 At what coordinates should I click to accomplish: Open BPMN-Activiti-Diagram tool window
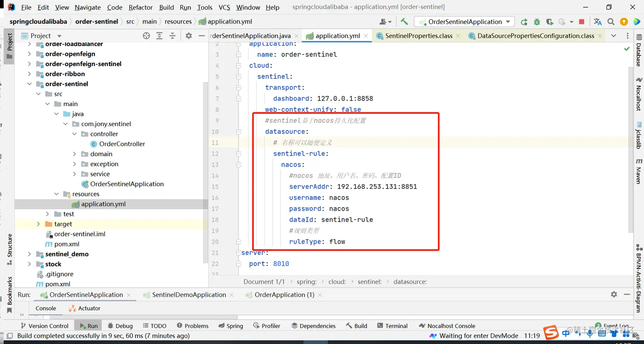(638, 279)
